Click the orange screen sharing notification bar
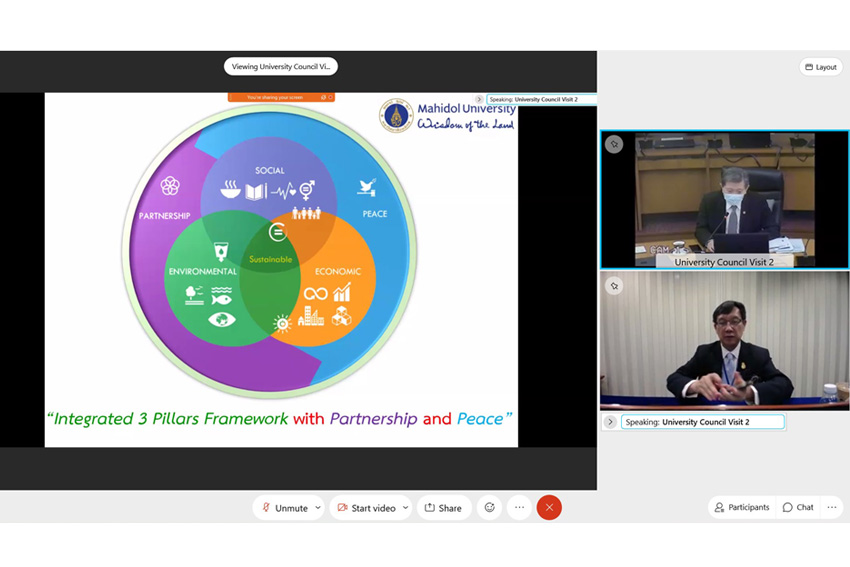 [280, 97]
